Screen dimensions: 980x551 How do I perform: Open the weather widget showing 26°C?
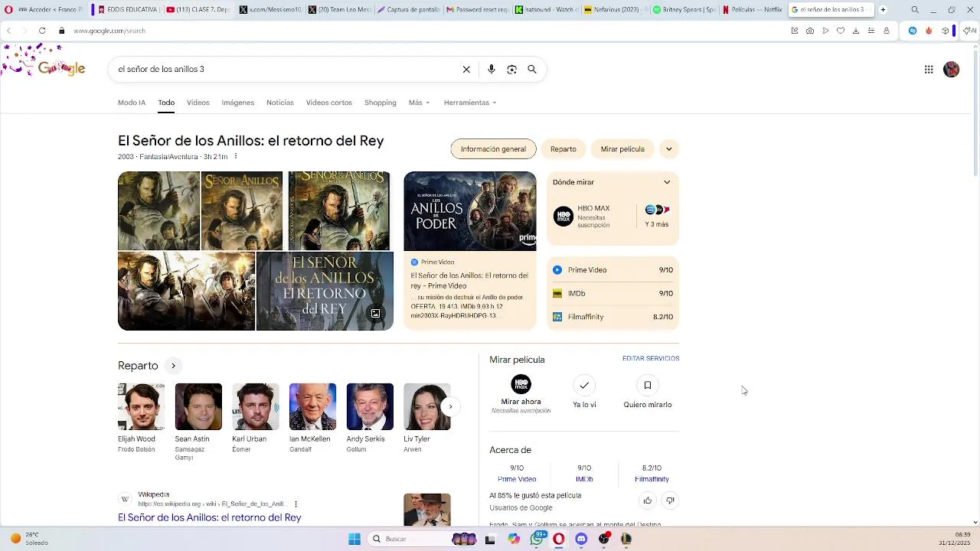tap(29, 539)
